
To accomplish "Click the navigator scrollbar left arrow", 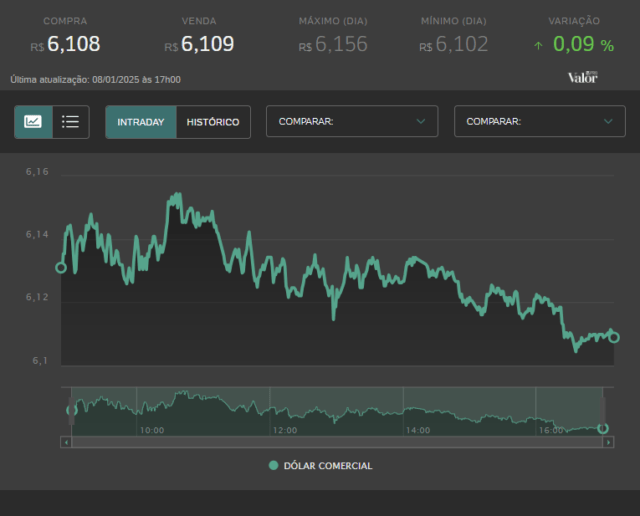I will coord(66,442).
